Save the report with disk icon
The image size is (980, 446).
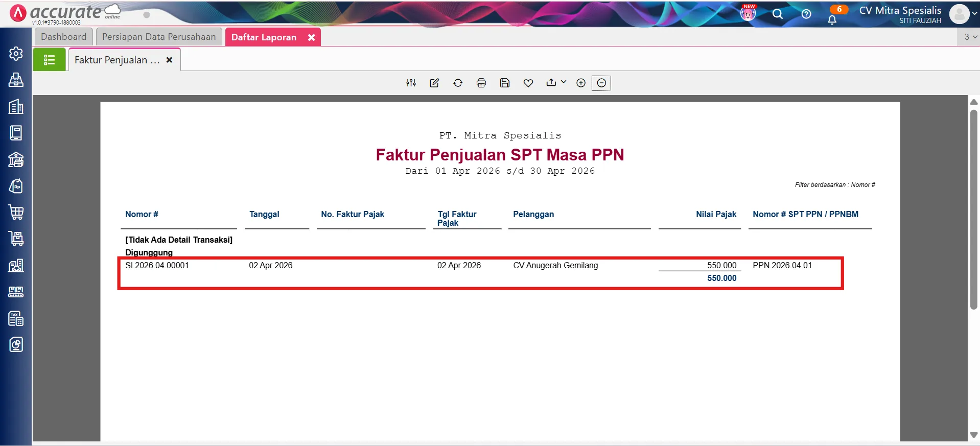pos(505,83)
